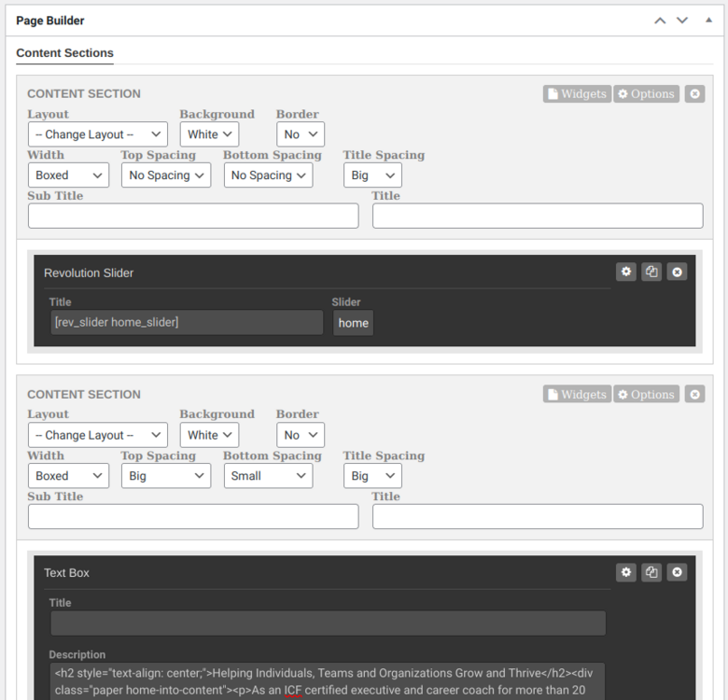The image size is (728, 700).
Task: Move Page Builder panel down
Action: pos(682,21)
